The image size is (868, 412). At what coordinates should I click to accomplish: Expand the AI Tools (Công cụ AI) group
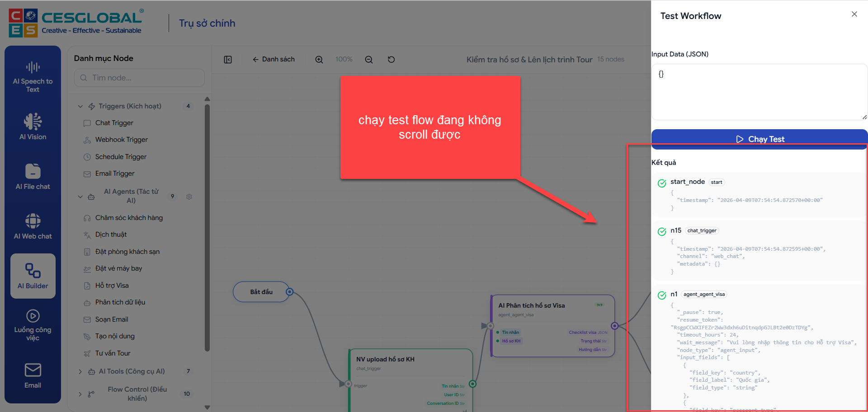coord(80,371)
